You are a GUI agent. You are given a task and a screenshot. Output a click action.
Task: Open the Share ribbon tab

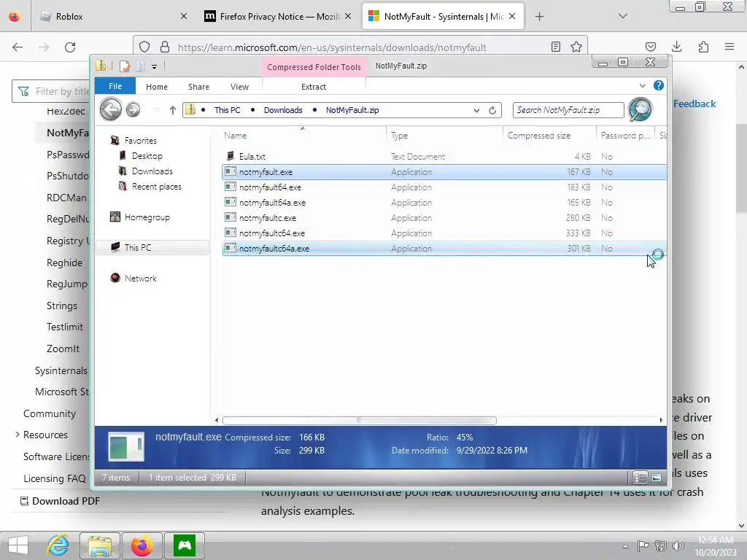pos(198,87)
